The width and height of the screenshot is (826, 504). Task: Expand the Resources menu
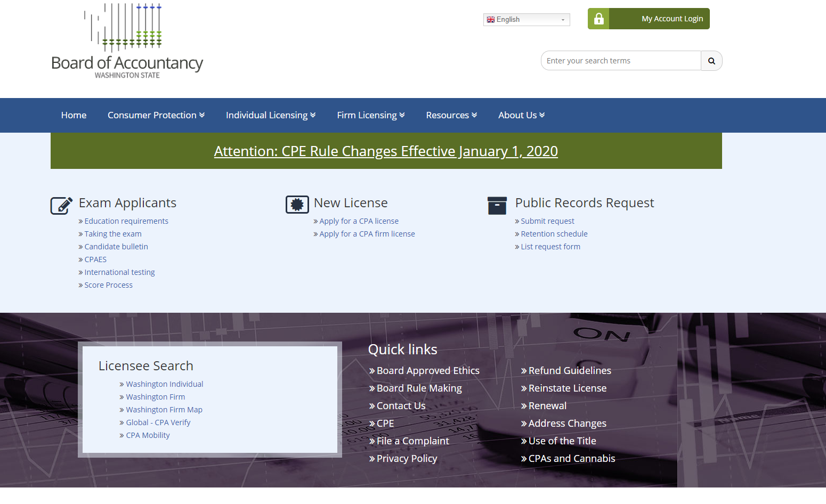[x=451, y=115]
